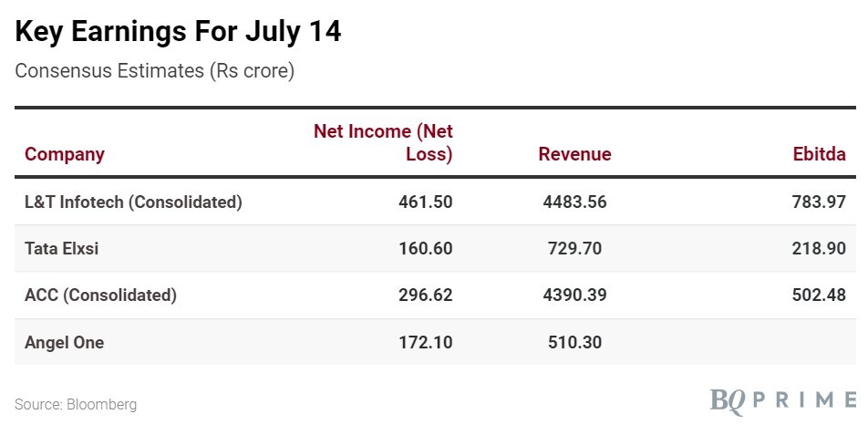Click the Angel One company name
The image size is (868, 425).
[x=65, y=343]
